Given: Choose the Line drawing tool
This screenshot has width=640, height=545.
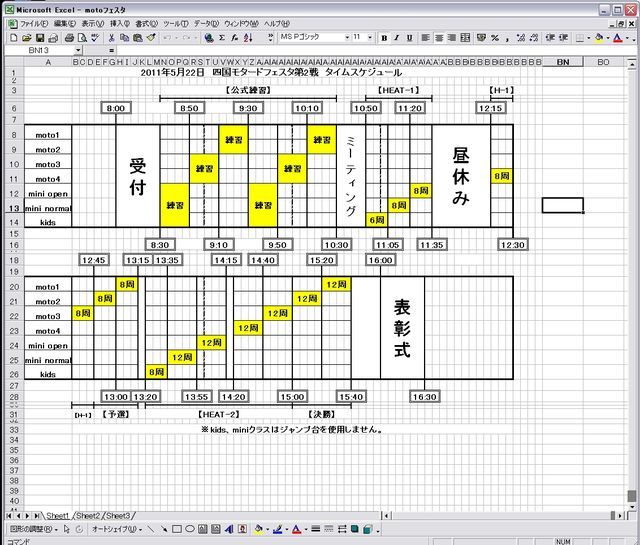Looking at the screenshot, I should click(x=148, y=529).
